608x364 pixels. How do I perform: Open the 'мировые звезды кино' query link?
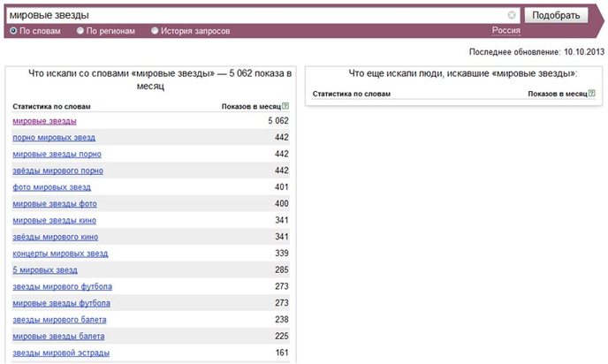pos(54,221)
